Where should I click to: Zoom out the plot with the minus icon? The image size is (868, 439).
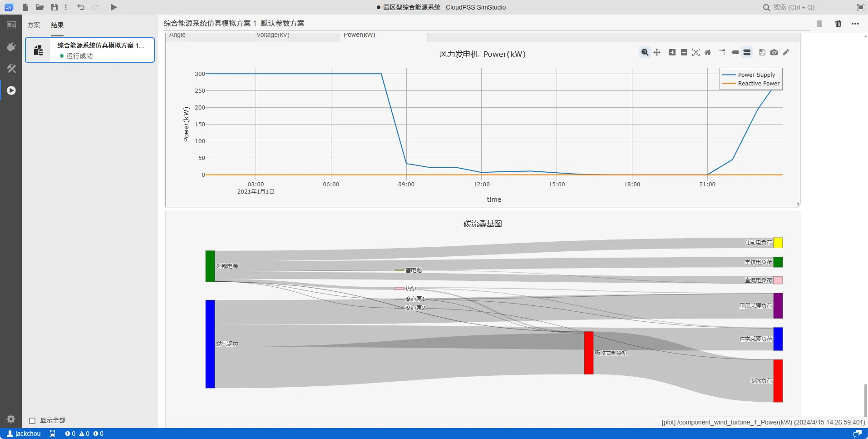[x=684, y=52]
